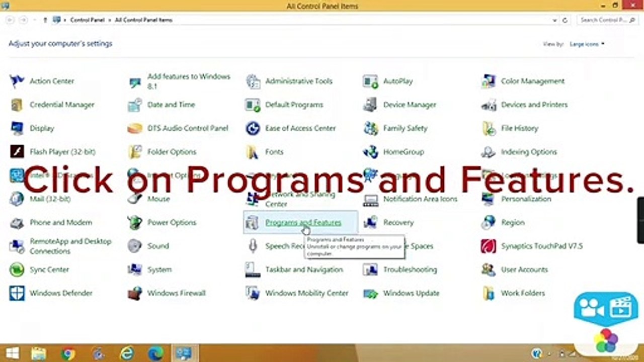Open the Sound speaker icon
The width and height of the screenshot is (644, 362).
click(x=135, y=246)
